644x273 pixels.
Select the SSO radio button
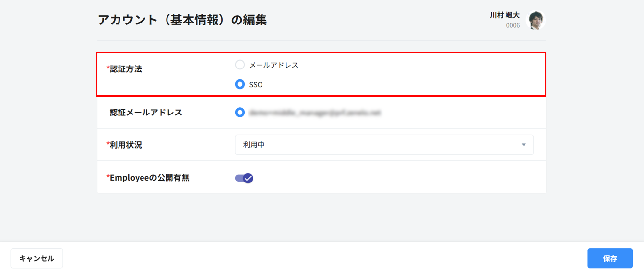(240, 85)
